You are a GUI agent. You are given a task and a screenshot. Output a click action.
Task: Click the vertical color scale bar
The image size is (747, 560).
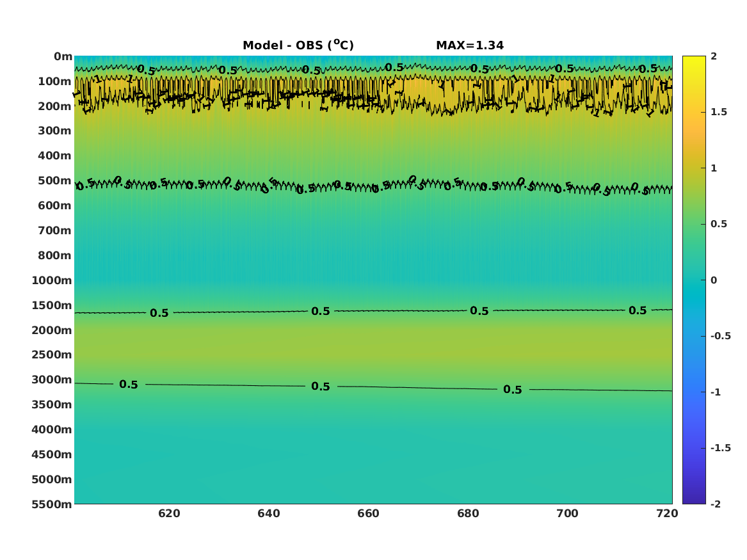tap(694, 280)
